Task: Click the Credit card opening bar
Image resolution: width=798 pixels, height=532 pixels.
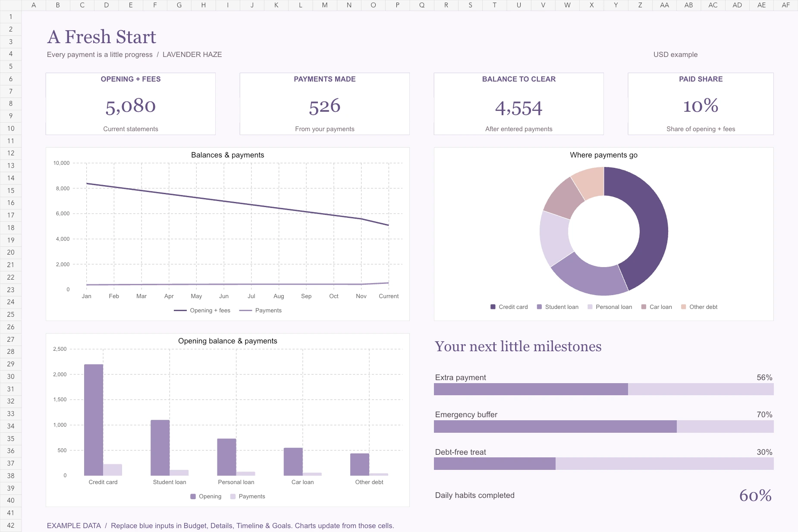Action: click(94, 420)
